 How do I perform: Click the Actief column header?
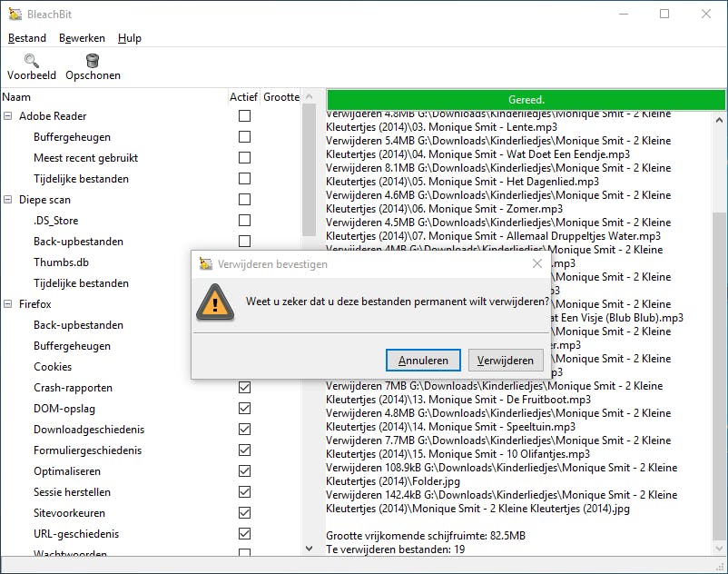[243, 97]
